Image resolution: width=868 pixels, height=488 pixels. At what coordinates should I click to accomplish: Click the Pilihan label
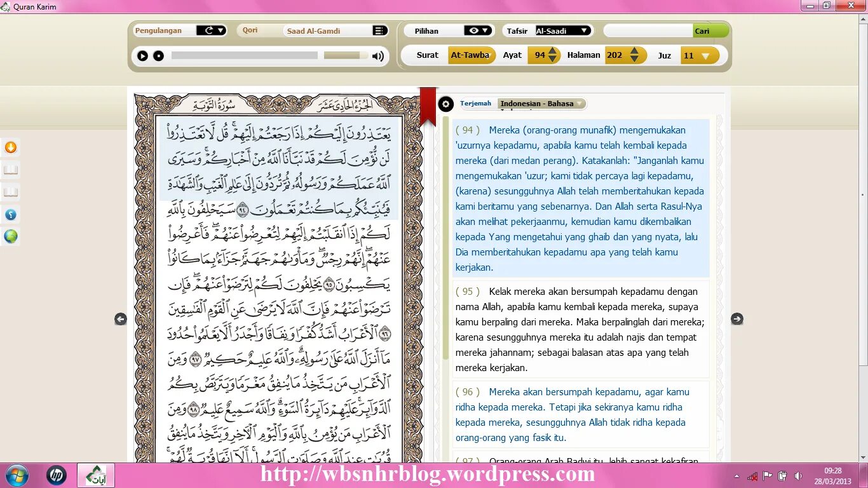point(426,30)
